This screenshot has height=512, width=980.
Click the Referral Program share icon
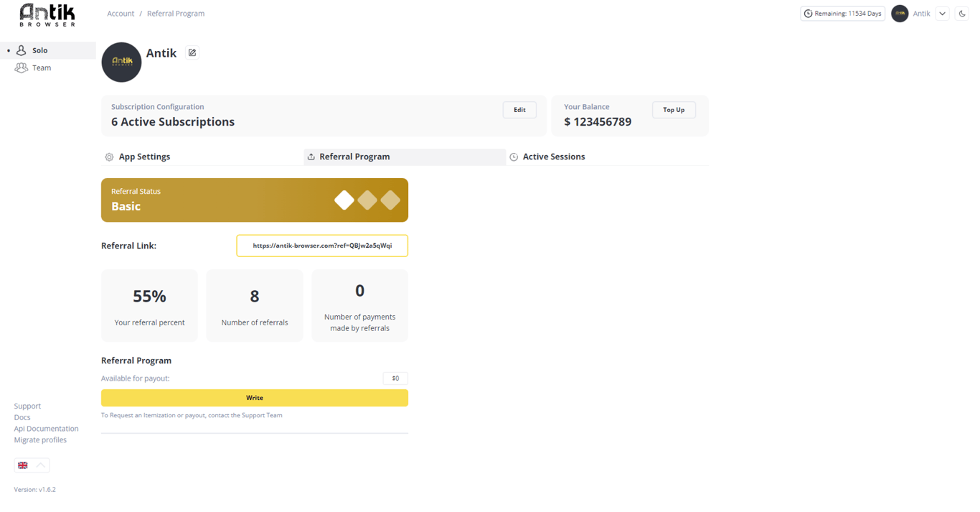[x=311, y=157]
